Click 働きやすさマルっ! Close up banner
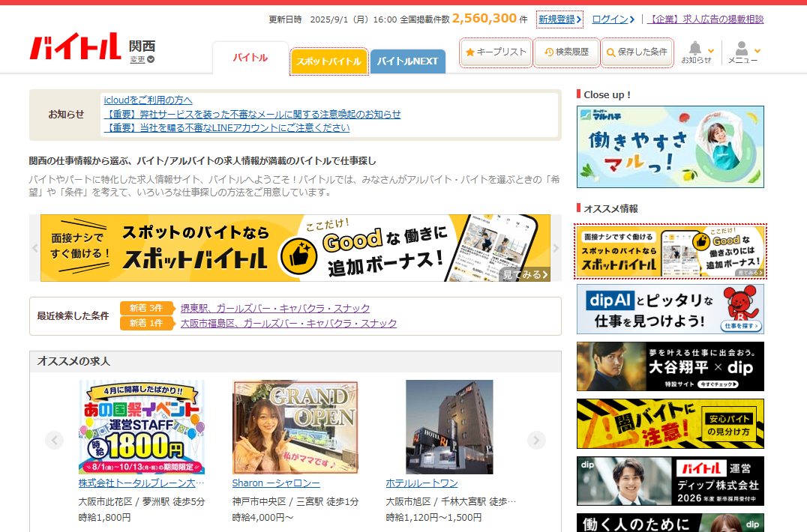 [x=670, y=147]
